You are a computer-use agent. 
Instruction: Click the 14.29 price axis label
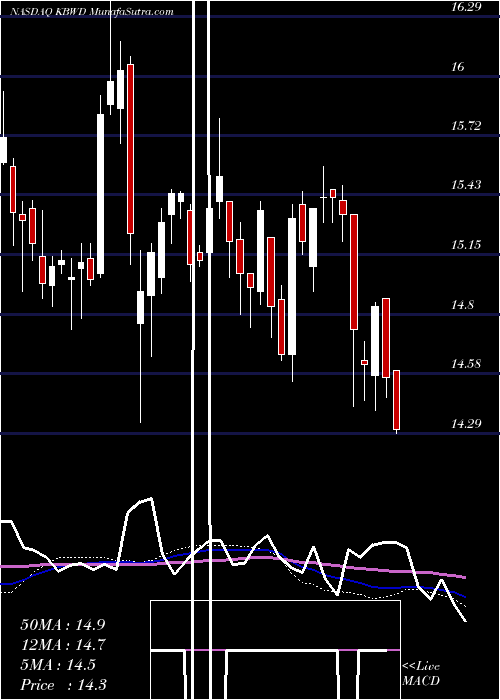(x=468, y=424)
